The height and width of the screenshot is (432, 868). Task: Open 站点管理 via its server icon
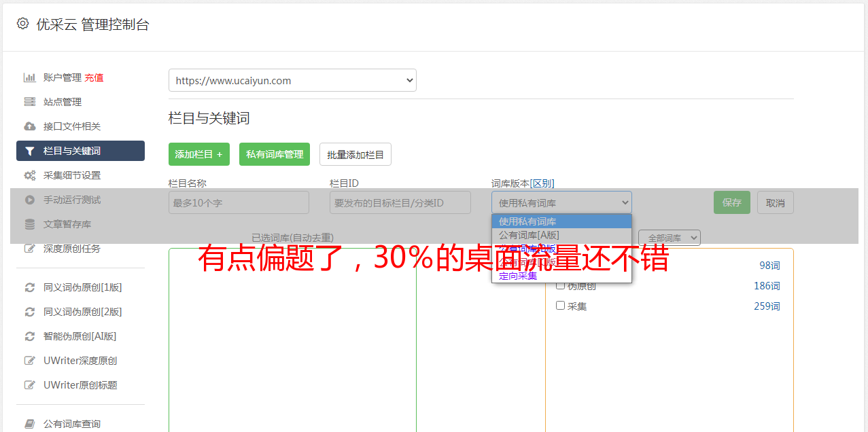[x=29, y=102]
